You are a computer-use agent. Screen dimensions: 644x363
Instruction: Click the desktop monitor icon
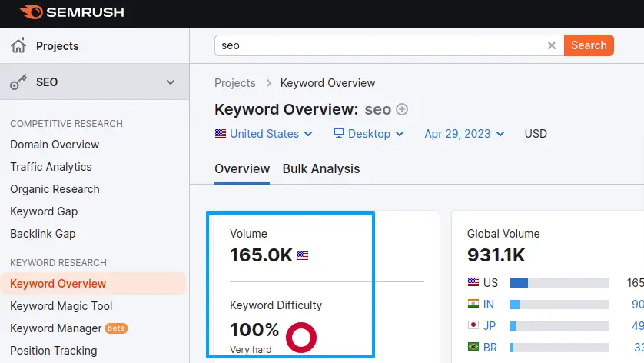pos(338,133)
